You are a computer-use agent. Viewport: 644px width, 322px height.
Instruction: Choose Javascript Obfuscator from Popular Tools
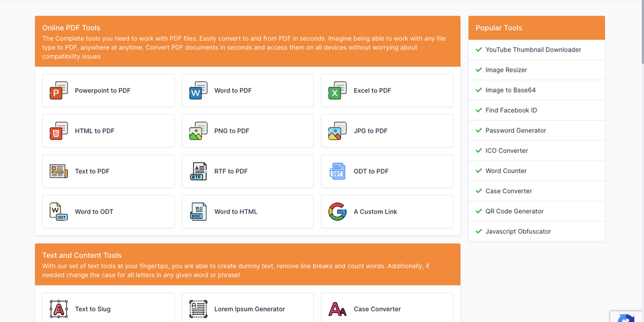point(518,231)
